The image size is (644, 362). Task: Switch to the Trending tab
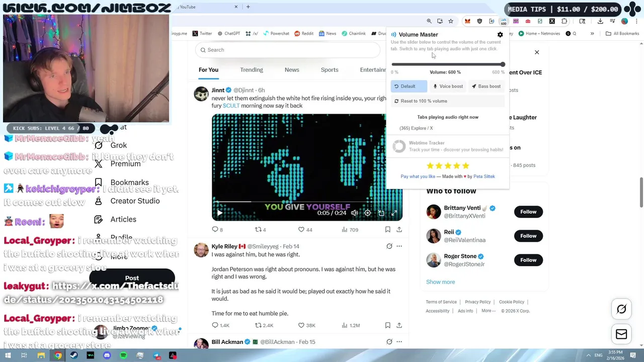(x=252, y=70)
